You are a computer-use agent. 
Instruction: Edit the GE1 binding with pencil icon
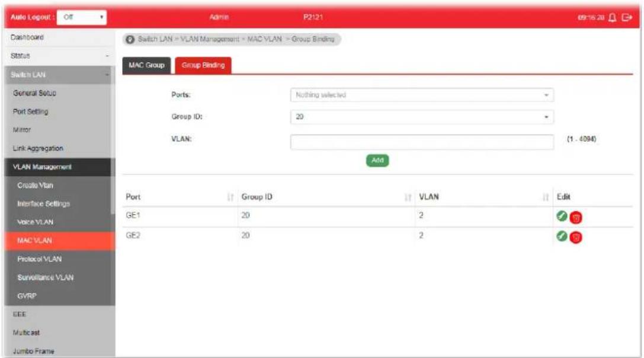(562, 216)
